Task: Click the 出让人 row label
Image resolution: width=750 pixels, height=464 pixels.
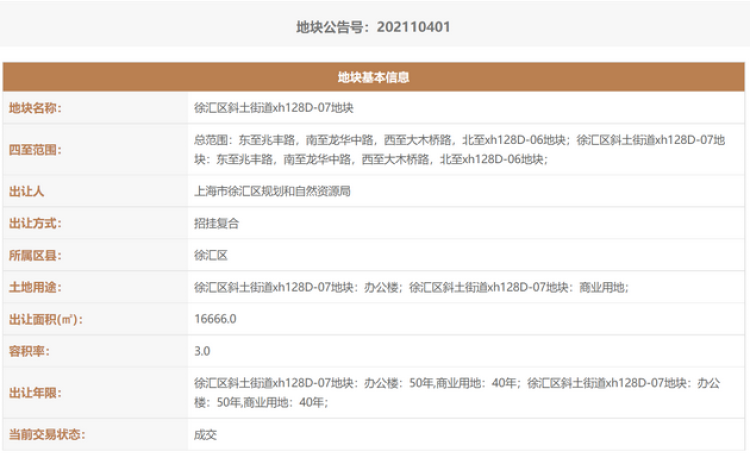Action: (x=29, y=191)
